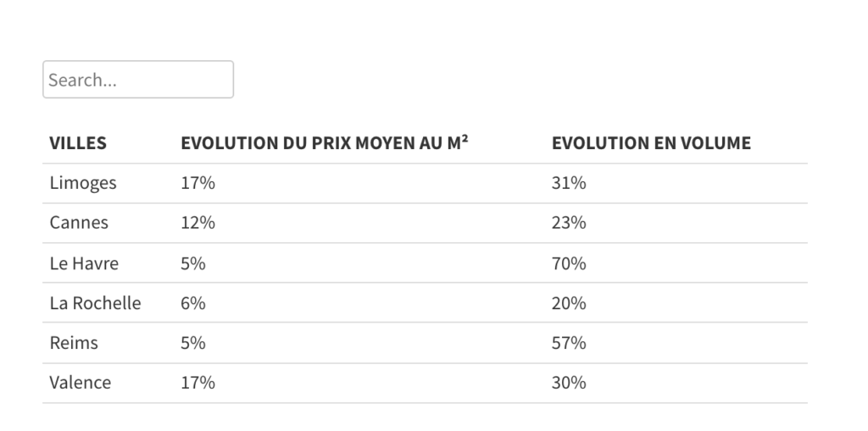Select the Cannes city cell

click(x=79, y=223)
